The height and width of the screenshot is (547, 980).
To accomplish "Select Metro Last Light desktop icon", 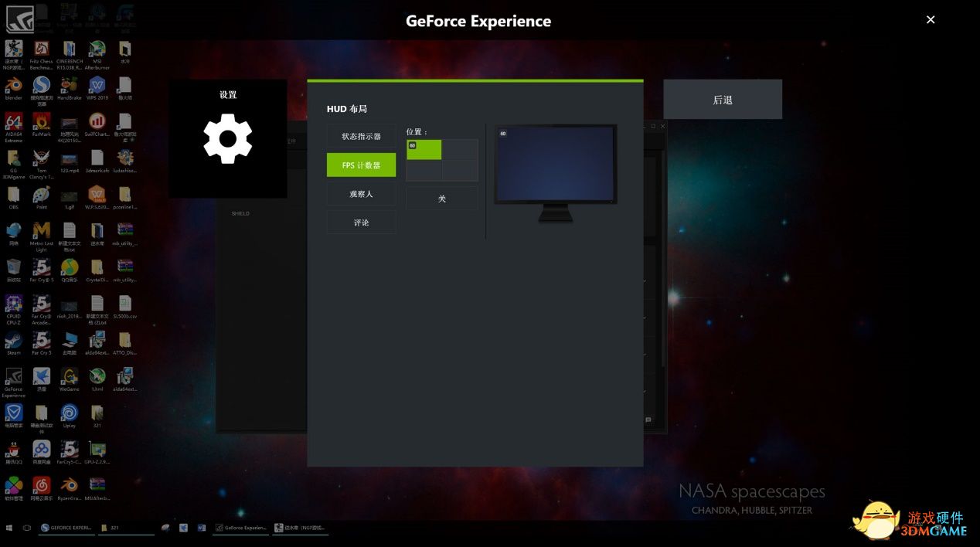I will tap(42, 236).
